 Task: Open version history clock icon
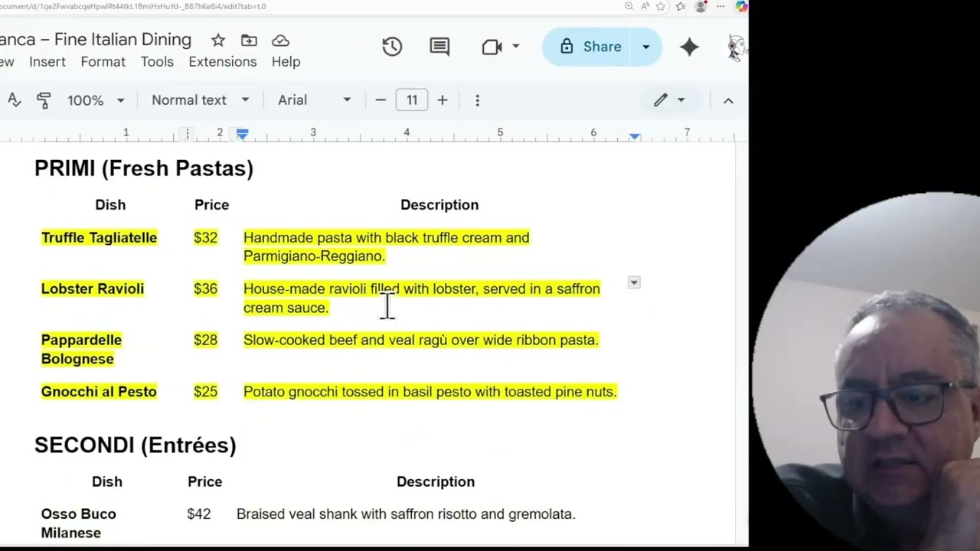point(392,47)
